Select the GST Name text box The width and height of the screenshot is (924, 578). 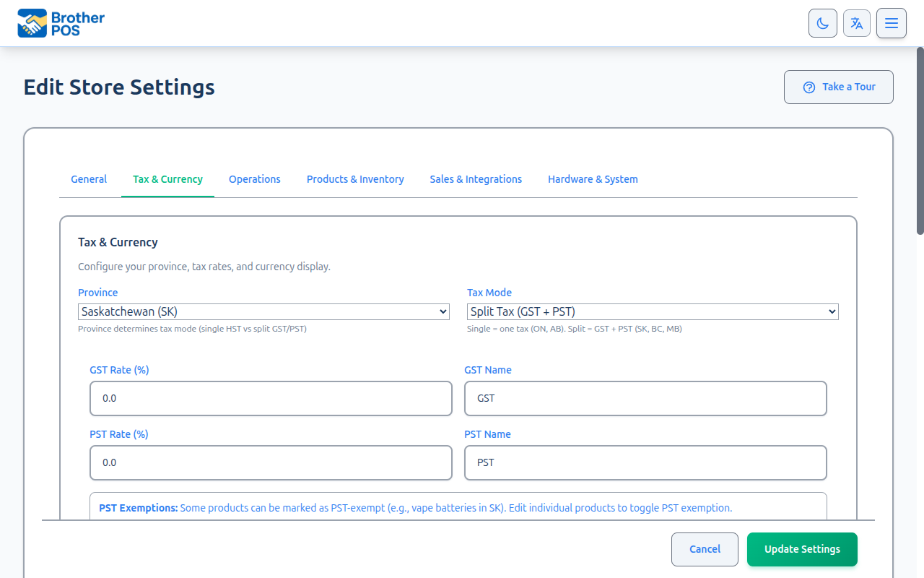(645, 398)
